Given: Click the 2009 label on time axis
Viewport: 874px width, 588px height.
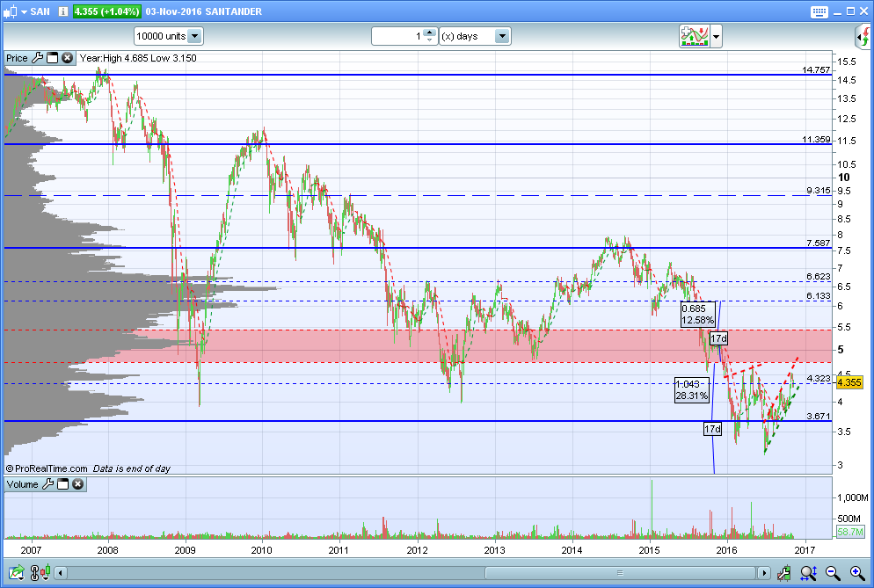Looking at the screenshot, I should pos(185,550).
